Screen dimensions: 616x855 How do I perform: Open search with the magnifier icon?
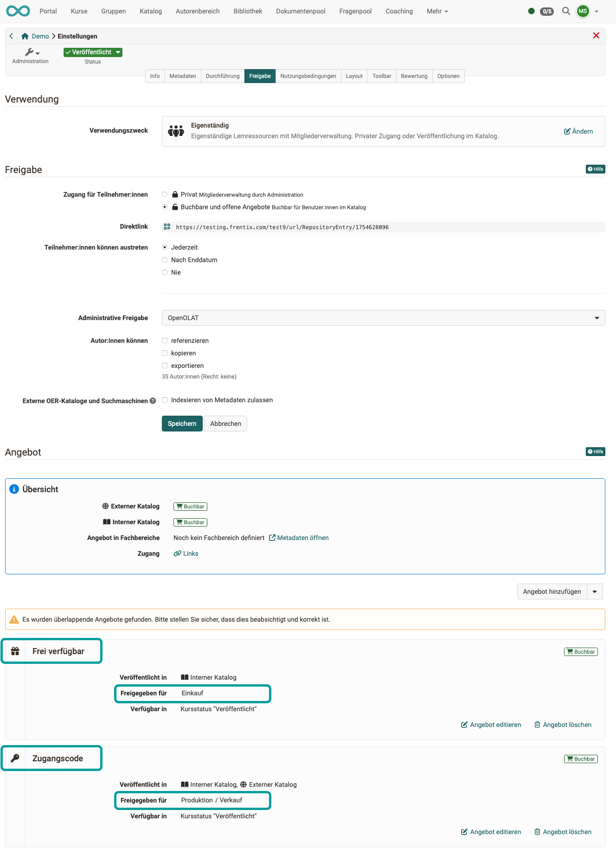(566, 11)
